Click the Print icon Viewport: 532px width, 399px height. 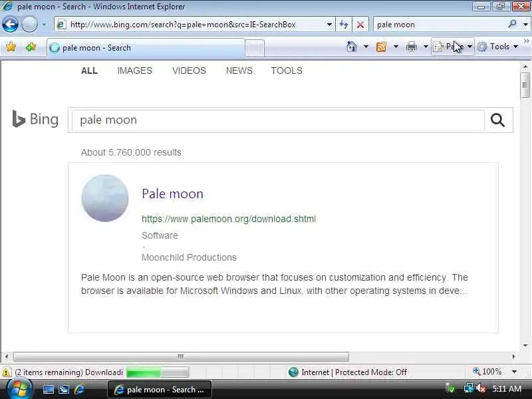coord(411,47)
